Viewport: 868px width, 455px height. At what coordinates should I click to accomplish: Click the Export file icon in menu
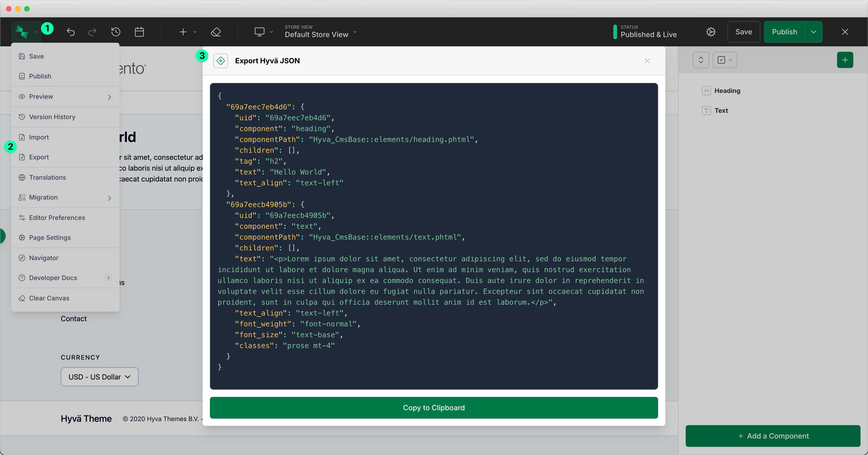(x=22, y=157)
